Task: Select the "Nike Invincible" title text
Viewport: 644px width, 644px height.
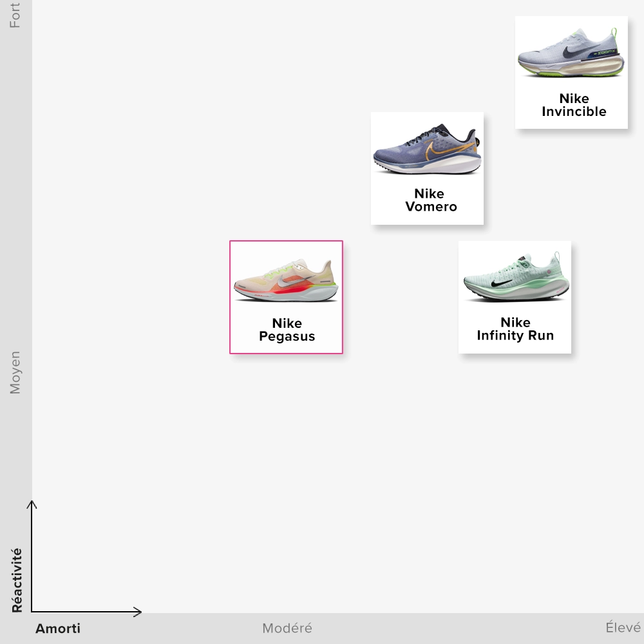Action: pos(574,105)
